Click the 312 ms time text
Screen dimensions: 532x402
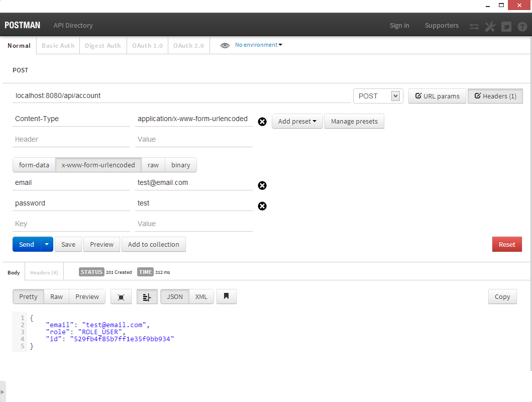coord(163,272)
